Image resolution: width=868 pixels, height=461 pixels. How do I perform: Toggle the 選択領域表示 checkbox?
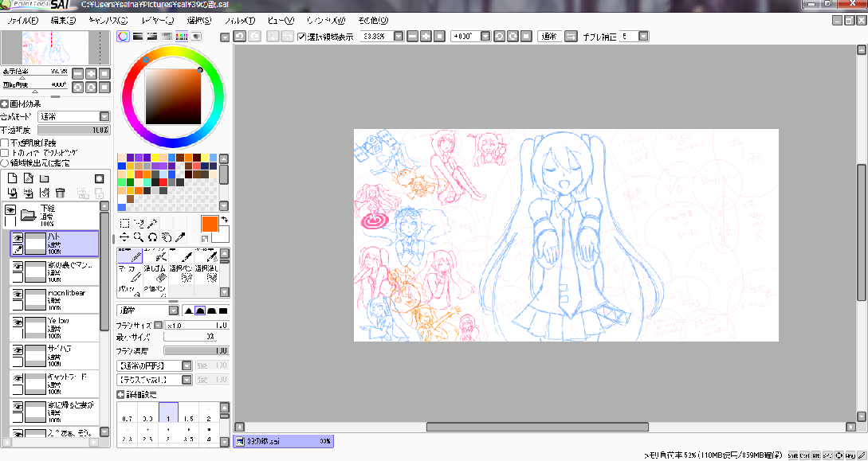302,37
